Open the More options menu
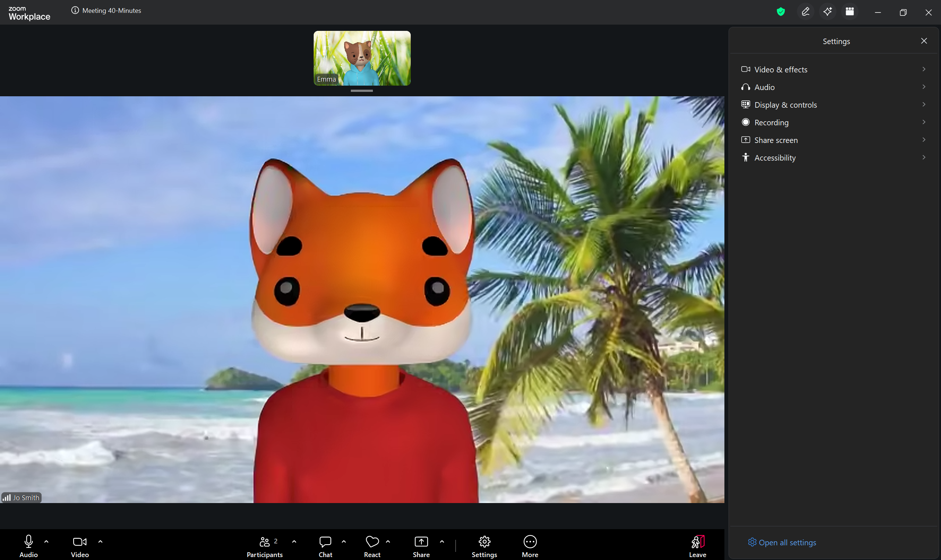Screen dimensions: 941x560 (530, 546)
